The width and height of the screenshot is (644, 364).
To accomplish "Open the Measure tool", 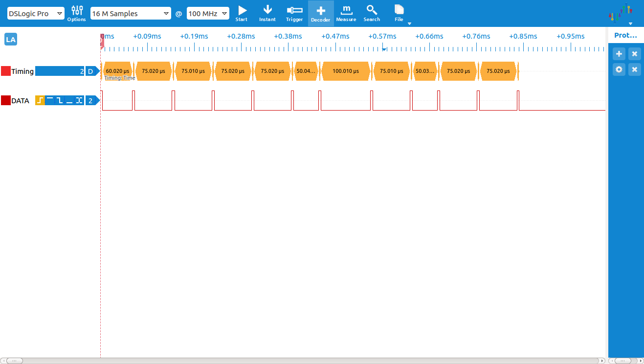I will (346, 13).
